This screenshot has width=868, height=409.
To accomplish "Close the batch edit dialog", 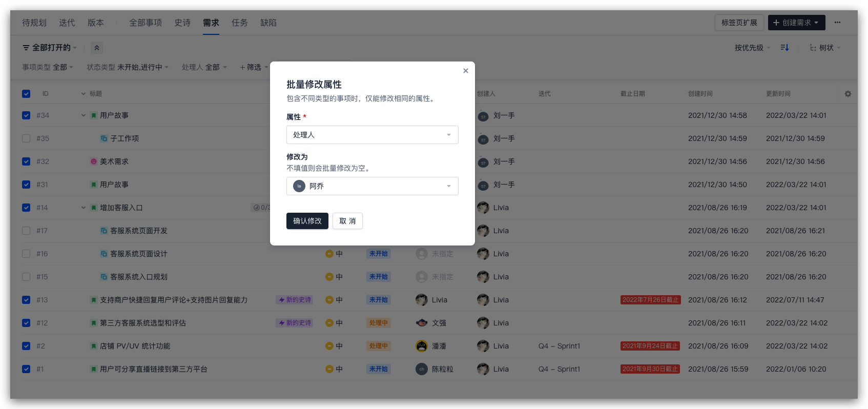I will click(x=465, y=71).
